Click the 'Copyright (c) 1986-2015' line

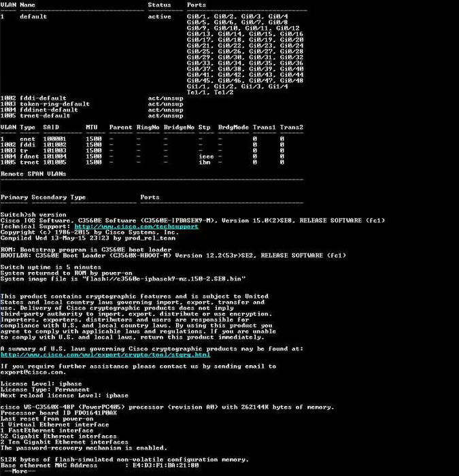tap(90, 233)
